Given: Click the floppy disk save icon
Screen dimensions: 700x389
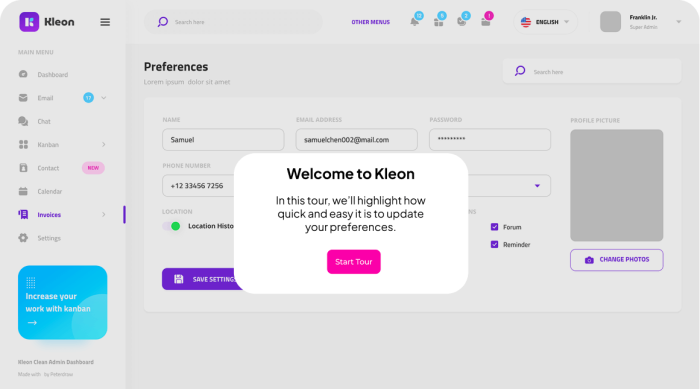Looking at the screenshot, I should click(x=179, y=279).
